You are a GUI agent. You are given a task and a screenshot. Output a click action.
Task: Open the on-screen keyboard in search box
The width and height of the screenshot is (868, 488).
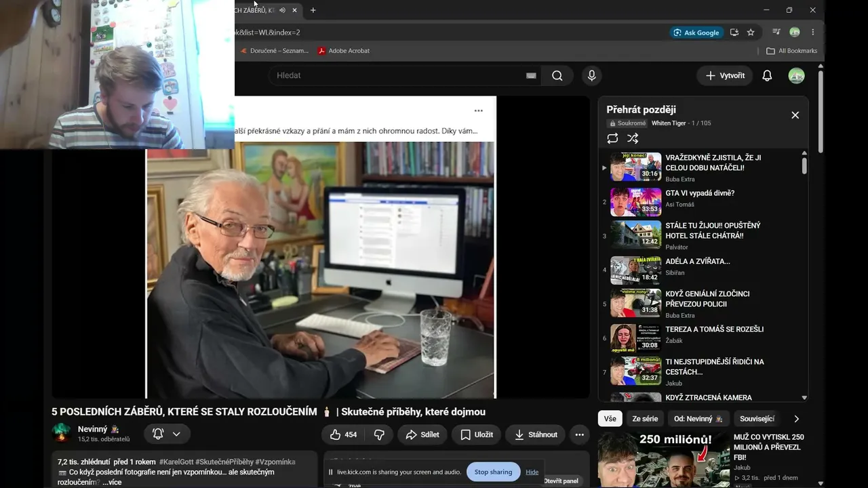(x=531, y=76)
